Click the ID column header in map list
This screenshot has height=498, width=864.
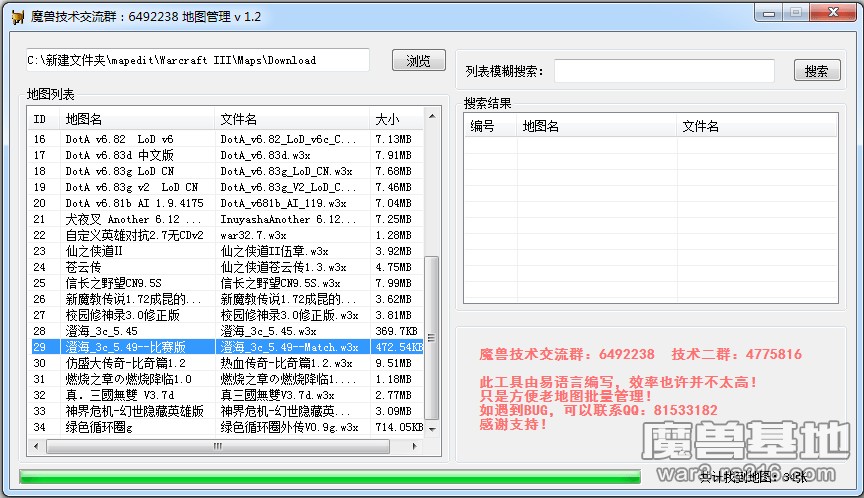coord(42,119)
